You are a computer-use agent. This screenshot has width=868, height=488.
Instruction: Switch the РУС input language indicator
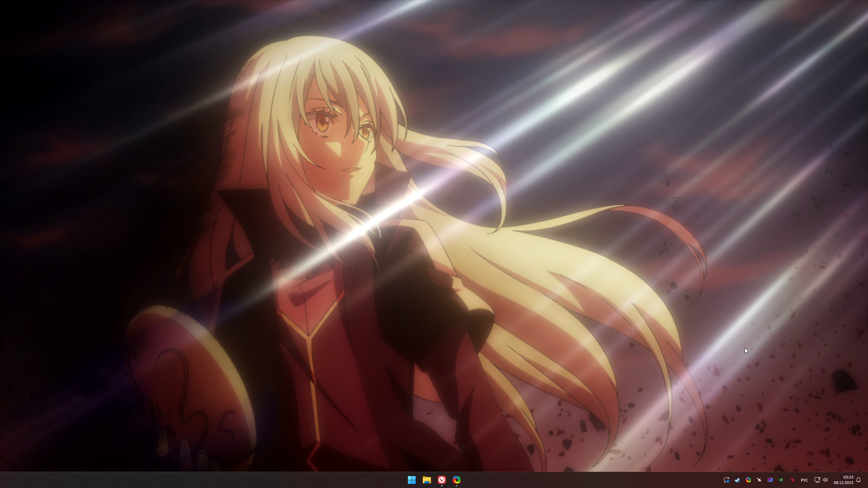point(804,480)
